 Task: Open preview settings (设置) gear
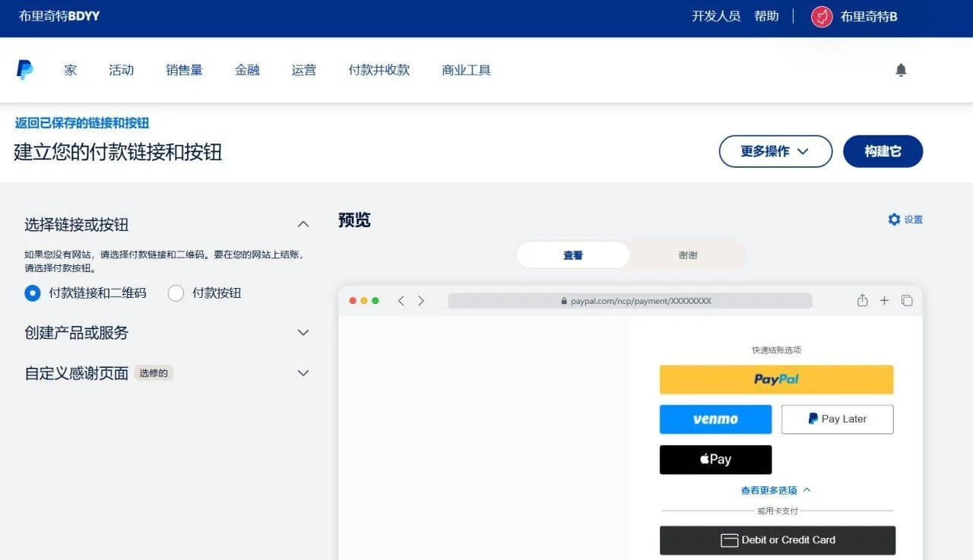[894, 220]
